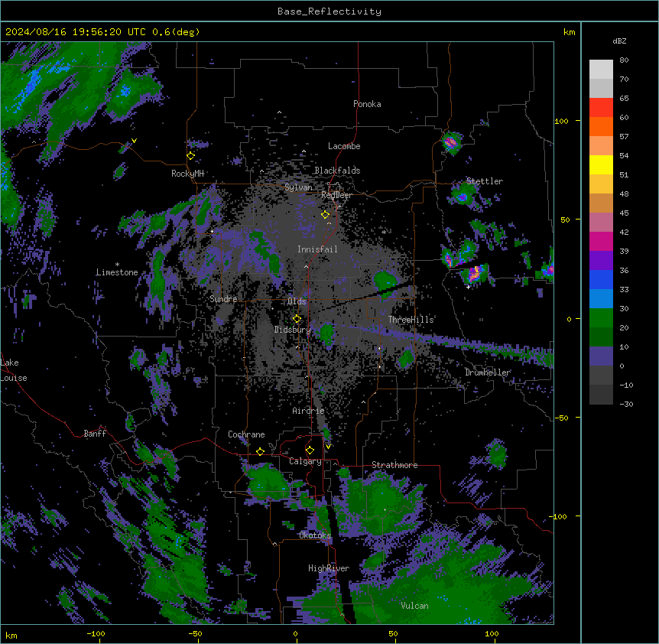Click the light gray 80 dBZ legend swatch

point(601,69)
